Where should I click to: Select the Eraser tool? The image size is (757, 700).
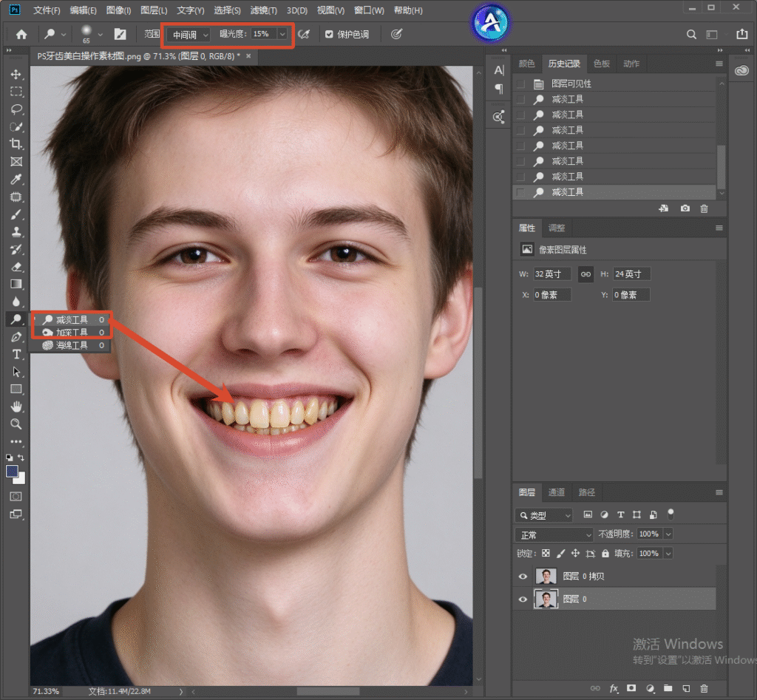16,267
